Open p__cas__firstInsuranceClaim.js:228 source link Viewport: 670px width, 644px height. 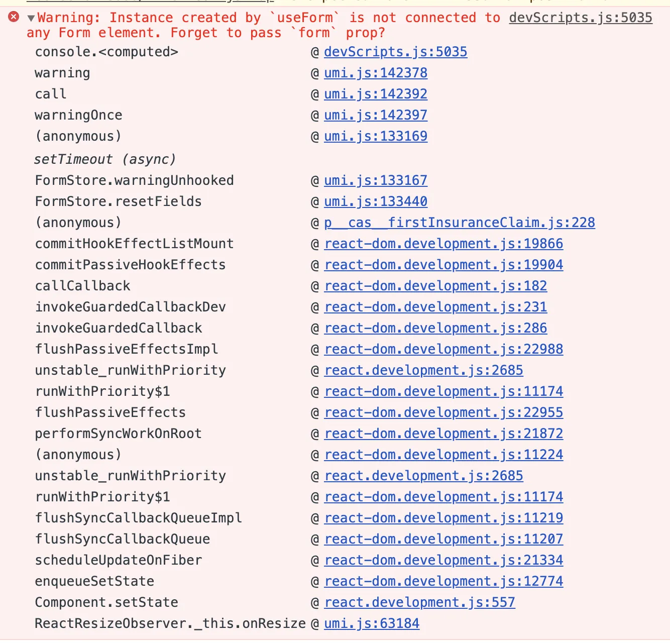coord(460,223)
